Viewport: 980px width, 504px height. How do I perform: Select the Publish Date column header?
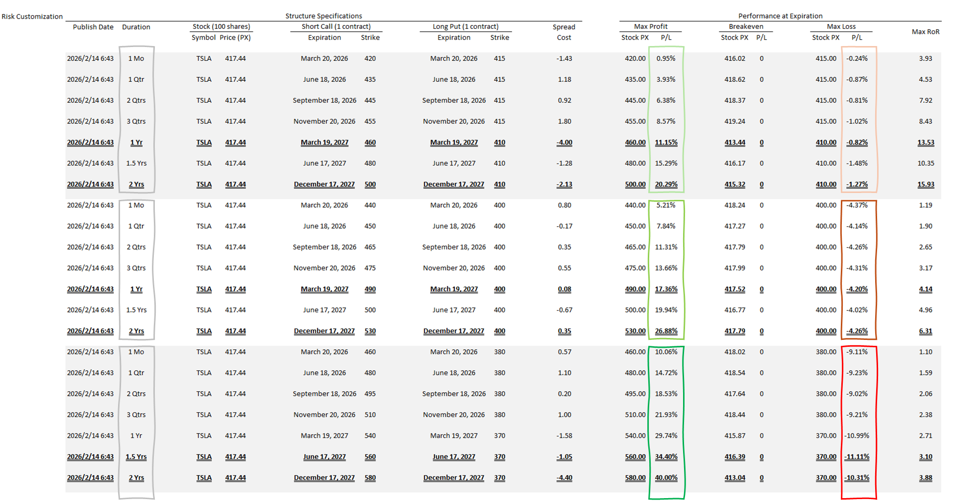93,27
